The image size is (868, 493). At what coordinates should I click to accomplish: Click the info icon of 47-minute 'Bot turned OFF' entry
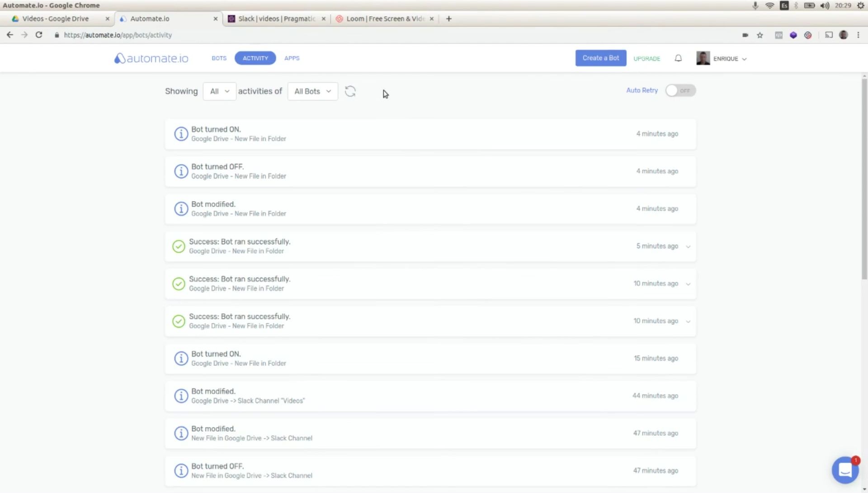[x=181, y=471]
